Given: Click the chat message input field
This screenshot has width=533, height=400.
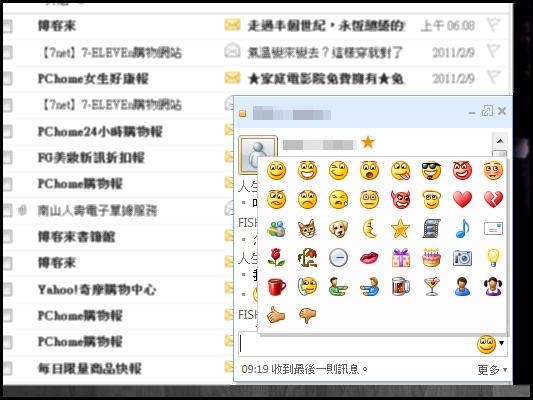Looking at the screenshot, I should pos(357,344).
